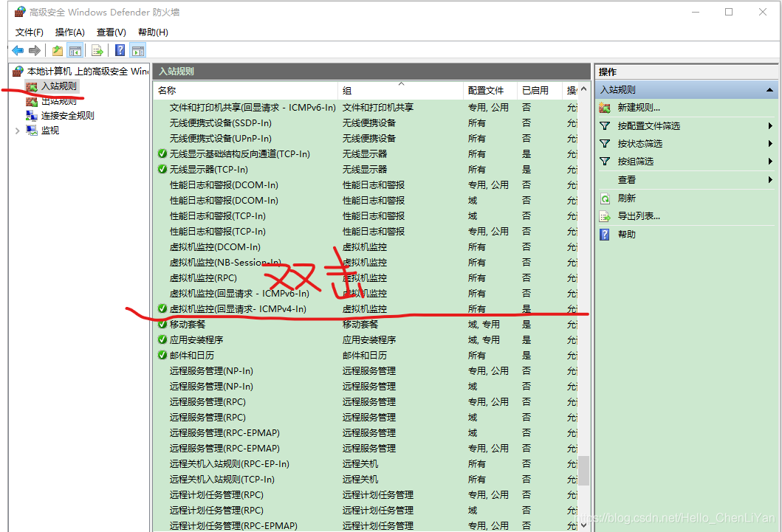Open the 文件(F) menu
The width and height of the screenshot is (782, 532).
tap(30, 32)
